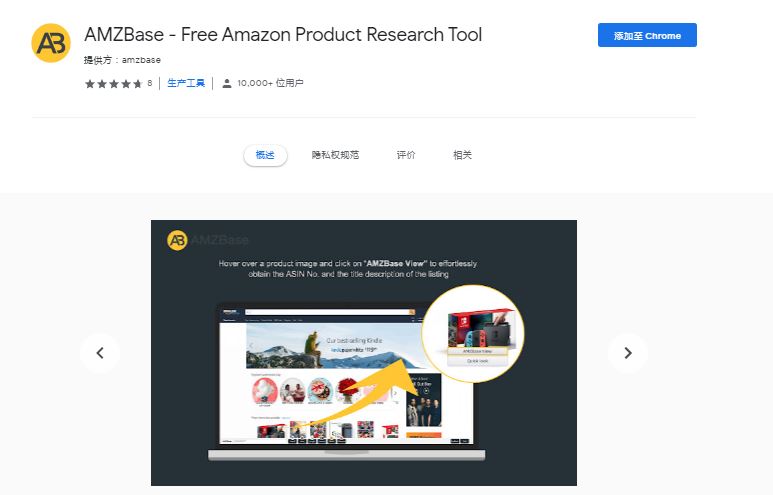Click the AMZBase extension title

click(x=283, y=35)
